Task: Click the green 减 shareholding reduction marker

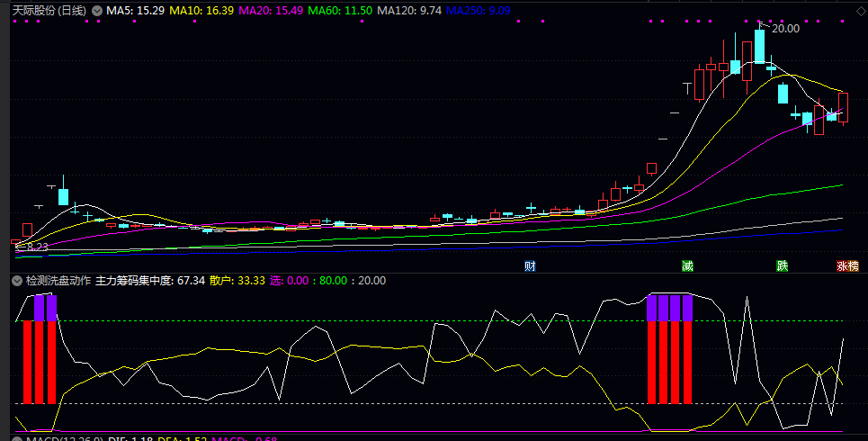Action: click(687, 265)
